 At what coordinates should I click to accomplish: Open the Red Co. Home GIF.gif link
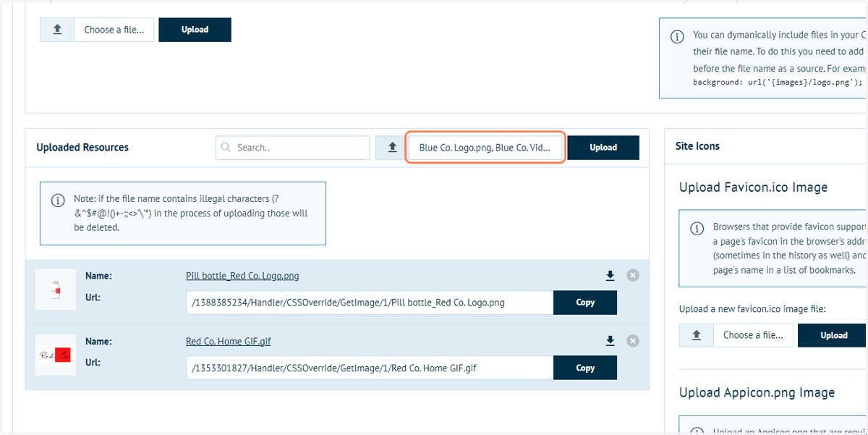(x=229, y=341)
